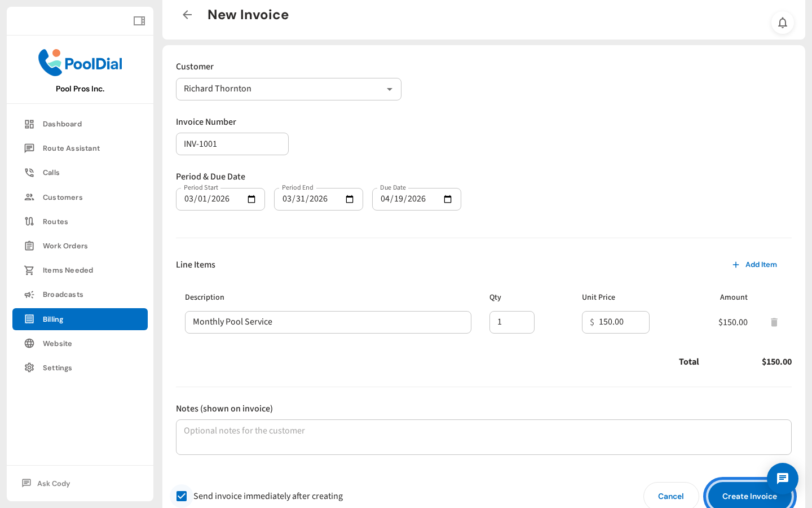Open Work Orders from the sidebar
Screen dimensions: 812x508
tap(65, 246)
